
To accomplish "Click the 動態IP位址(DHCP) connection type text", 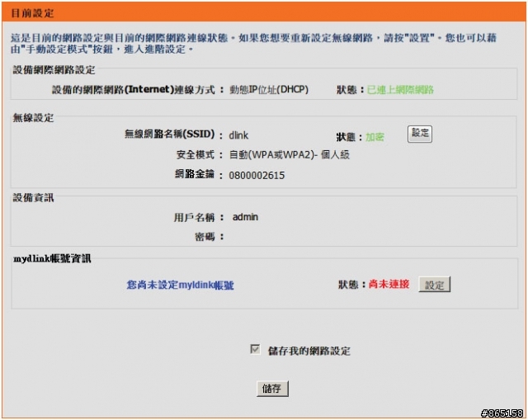I will (269, 90).
